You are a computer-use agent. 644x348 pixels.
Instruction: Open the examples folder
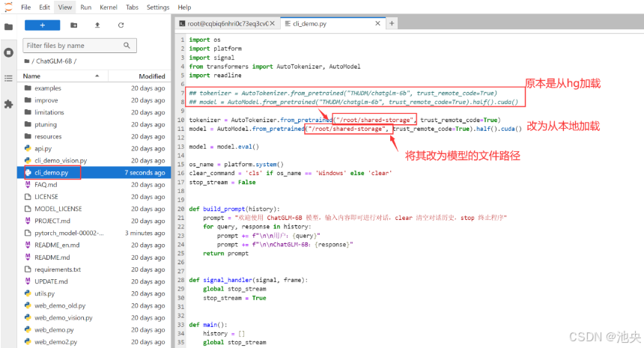pyautogui.click(x=94, y=88)
